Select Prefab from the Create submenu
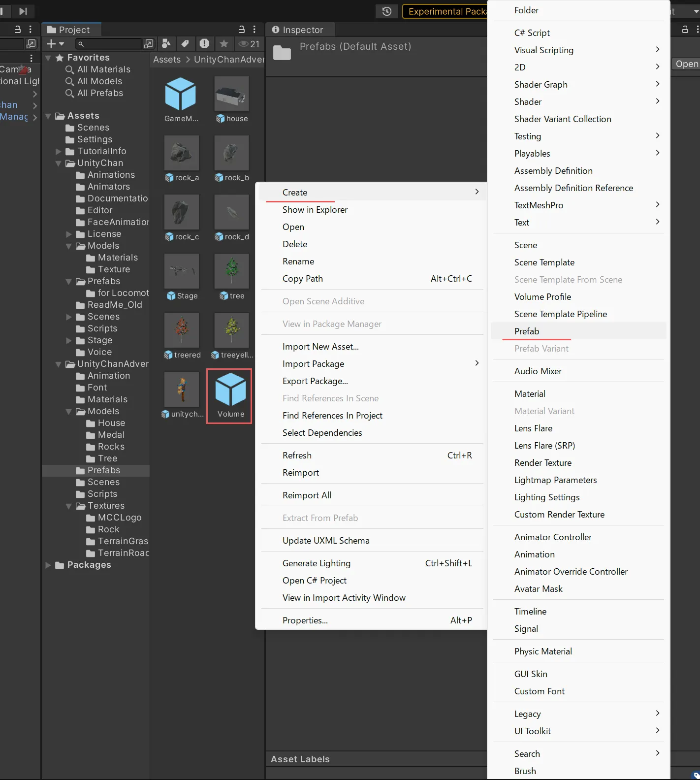The width and height of the screenshot is (700, 780). coord(527,331)
